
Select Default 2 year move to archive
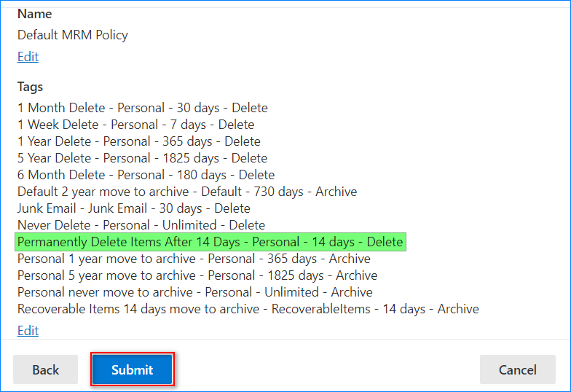[187, 192]
